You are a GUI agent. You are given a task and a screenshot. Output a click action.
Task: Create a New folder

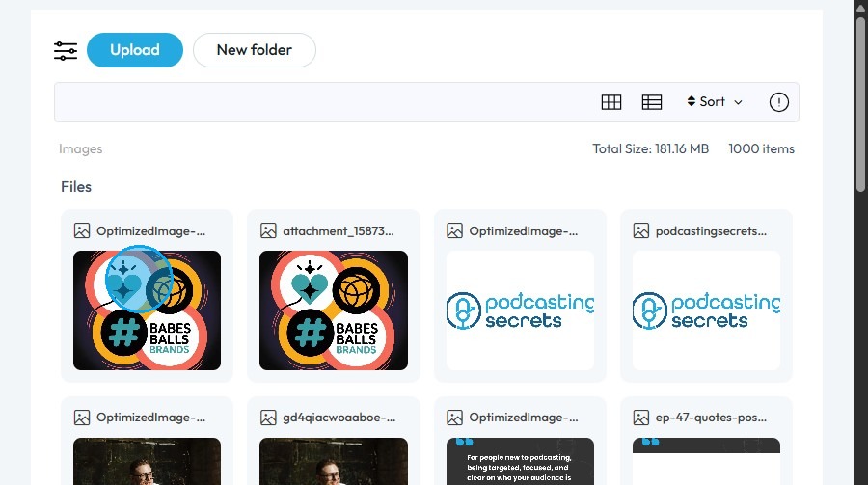(x=255, y=50)
